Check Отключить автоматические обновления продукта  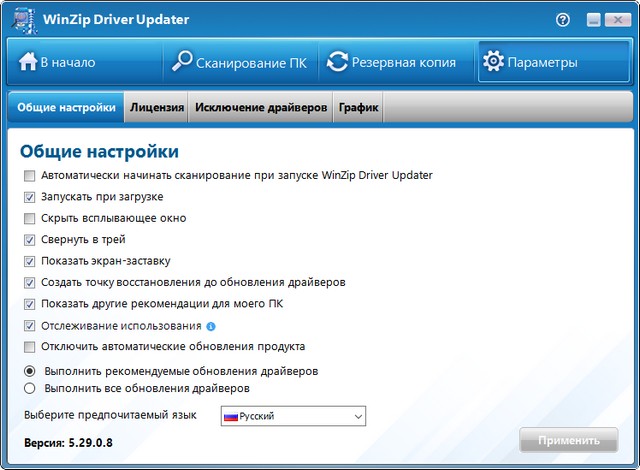pos(29,347)
